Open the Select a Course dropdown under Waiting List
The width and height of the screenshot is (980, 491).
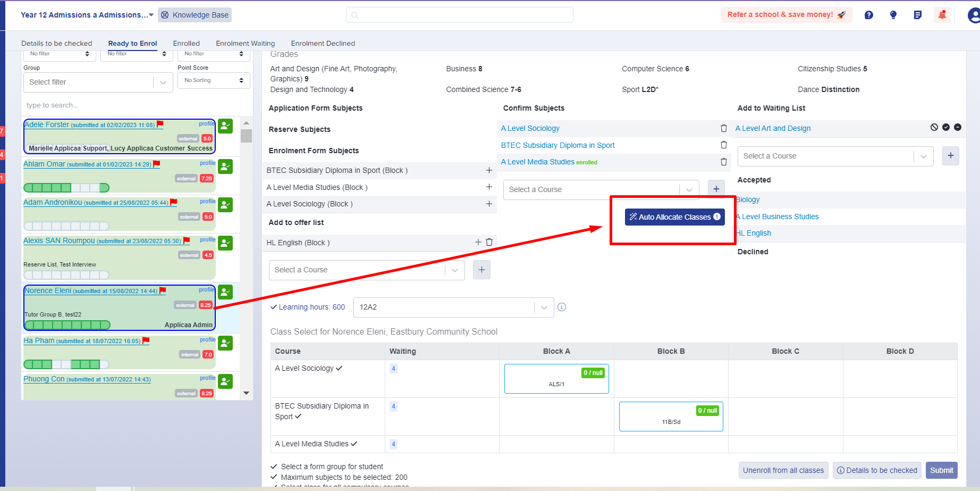tap(835, 156)
